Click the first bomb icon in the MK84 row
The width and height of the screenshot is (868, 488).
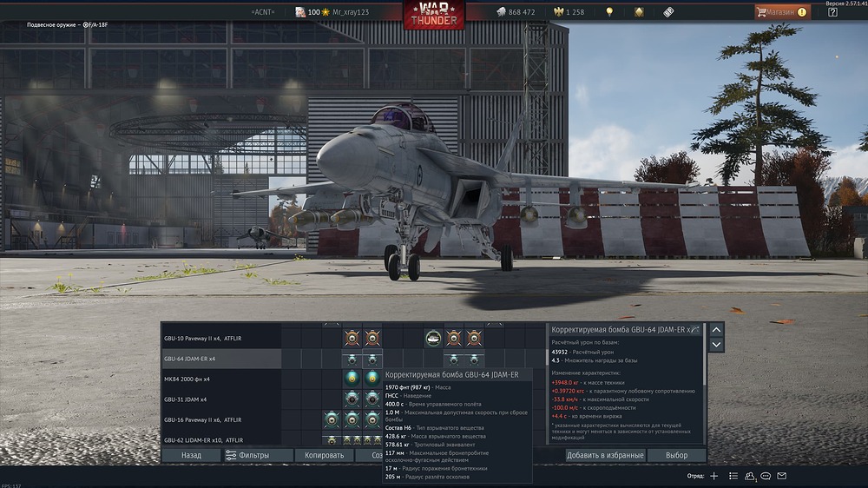352,379
